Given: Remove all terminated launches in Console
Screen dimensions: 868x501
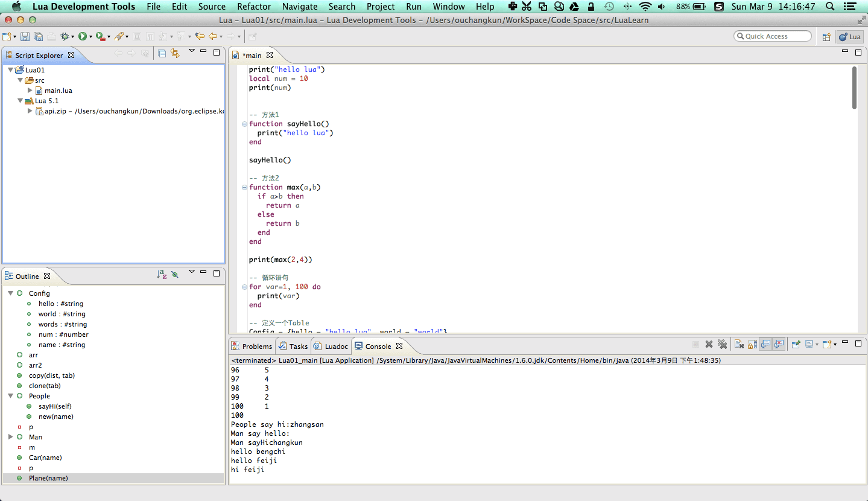Looking at the screenshot, I should pyautogui.click(x=722, y=345).
